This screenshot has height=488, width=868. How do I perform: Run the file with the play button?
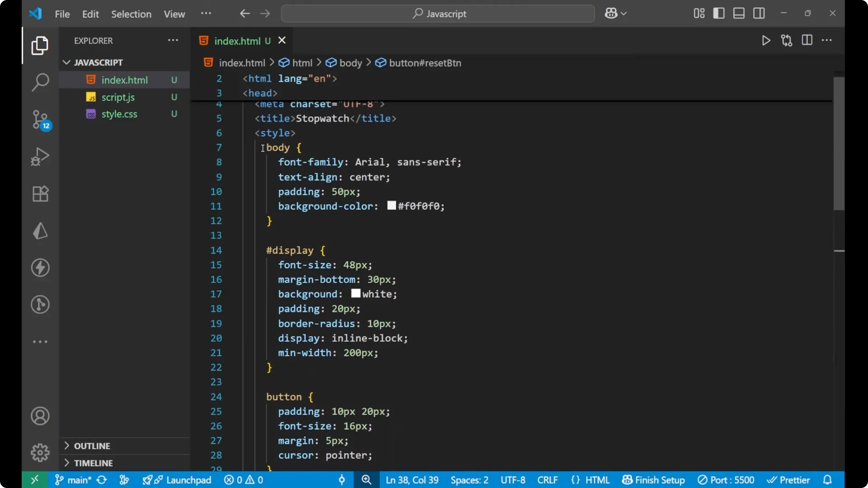pyautogui.click(x=766, y=40)
